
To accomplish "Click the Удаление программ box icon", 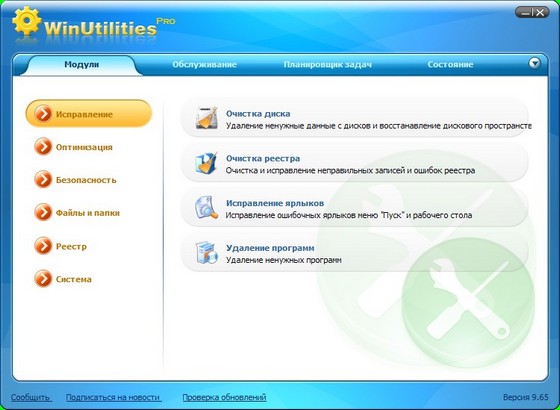I will click(206, 252).
